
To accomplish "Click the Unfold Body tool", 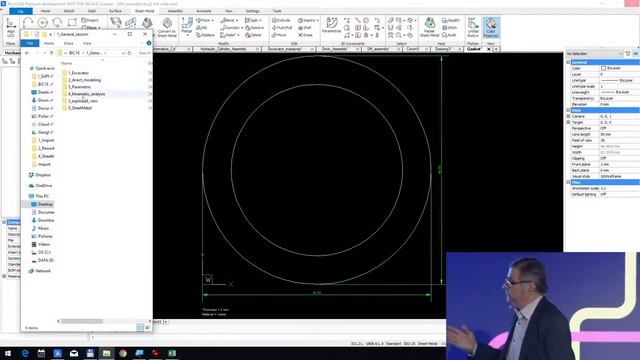I will (473, 27).
